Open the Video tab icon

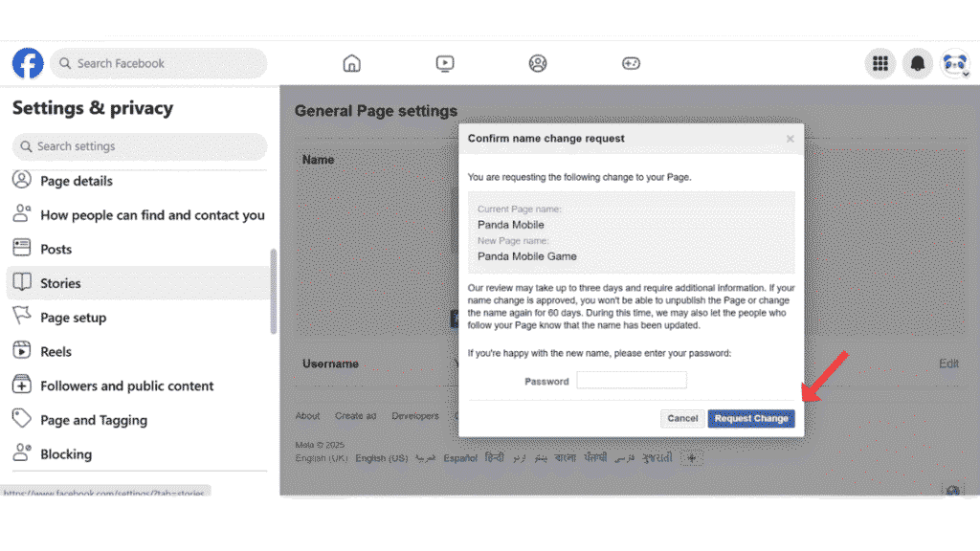point(445,63)
